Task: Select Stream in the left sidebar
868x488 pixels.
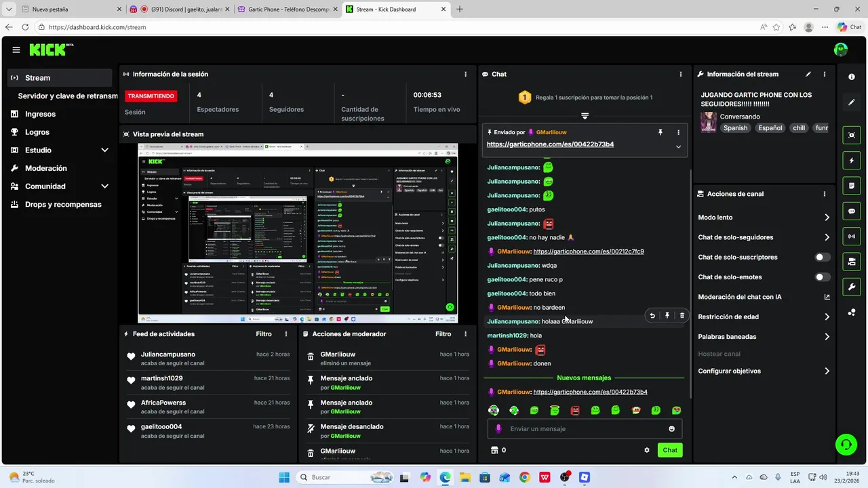Action: 60,78
